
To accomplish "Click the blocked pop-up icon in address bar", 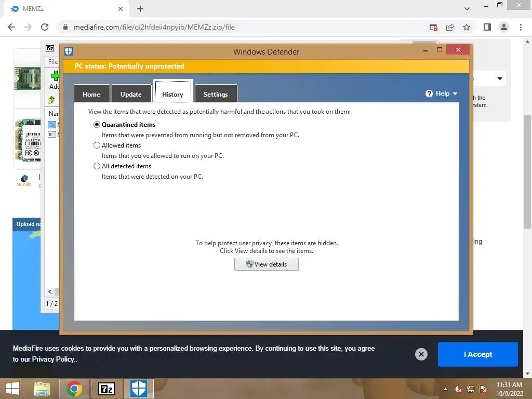I will click(433, 27).
